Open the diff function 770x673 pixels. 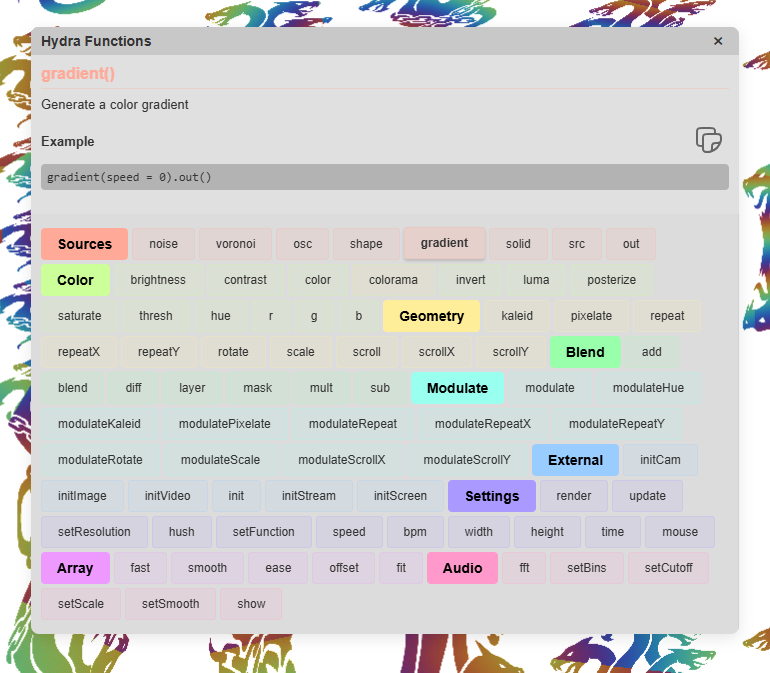point(133,388)
